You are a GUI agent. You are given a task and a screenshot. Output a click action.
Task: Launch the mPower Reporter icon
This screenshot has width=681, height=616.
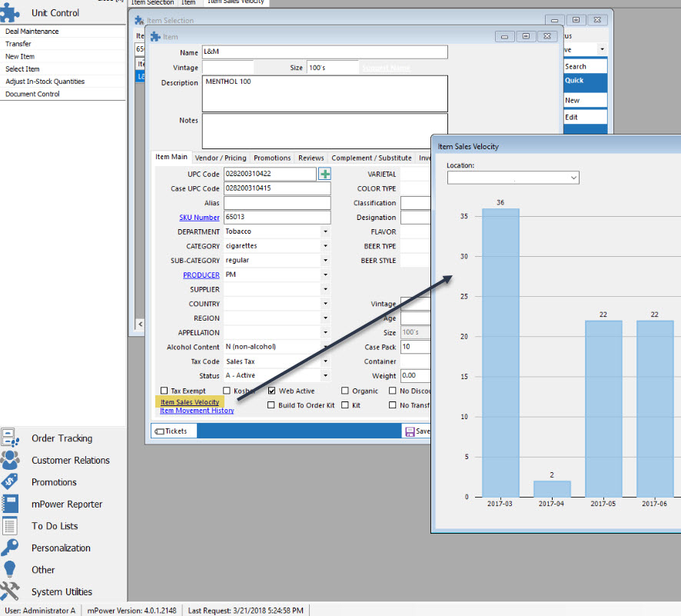(x=11, y=504)
